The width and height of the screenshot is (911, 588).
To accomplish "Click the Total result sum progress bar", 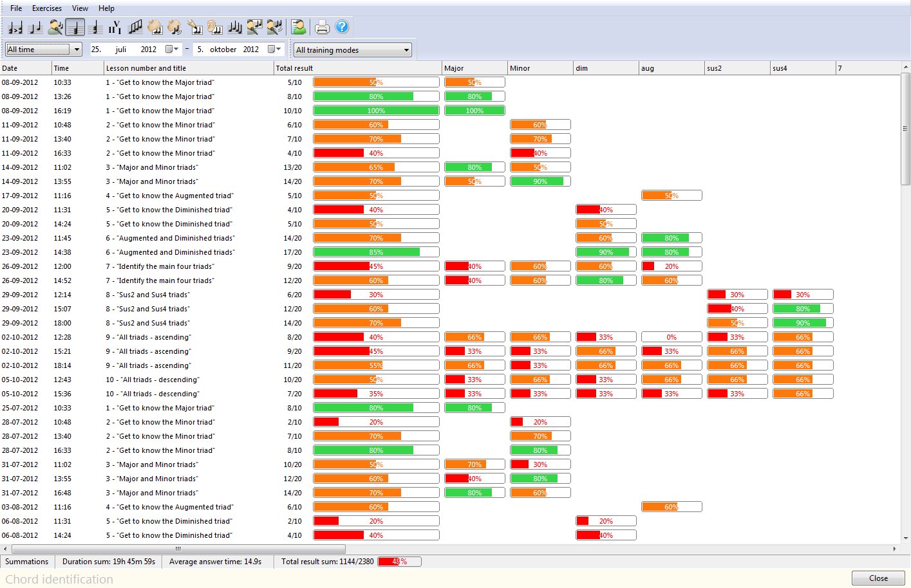I will (x=399, y=562).
